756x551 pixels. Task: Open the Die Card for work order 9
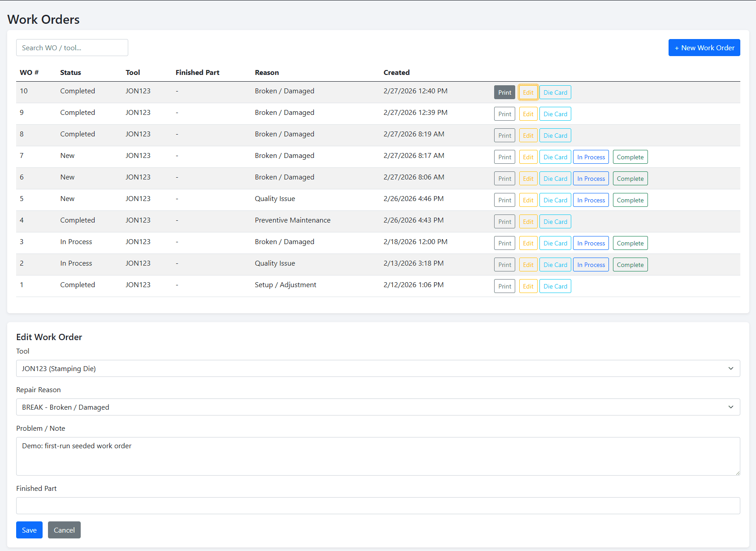[555, 114]
